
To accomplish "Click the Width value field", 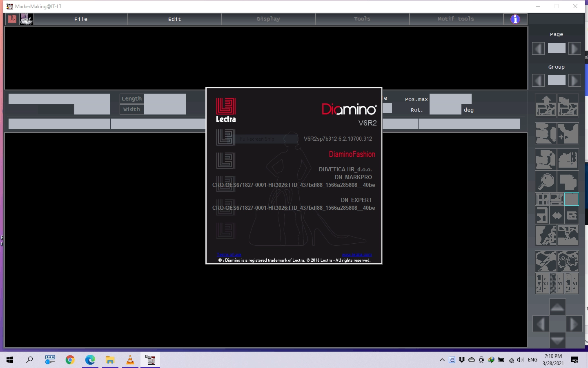I will click(165, 109).
